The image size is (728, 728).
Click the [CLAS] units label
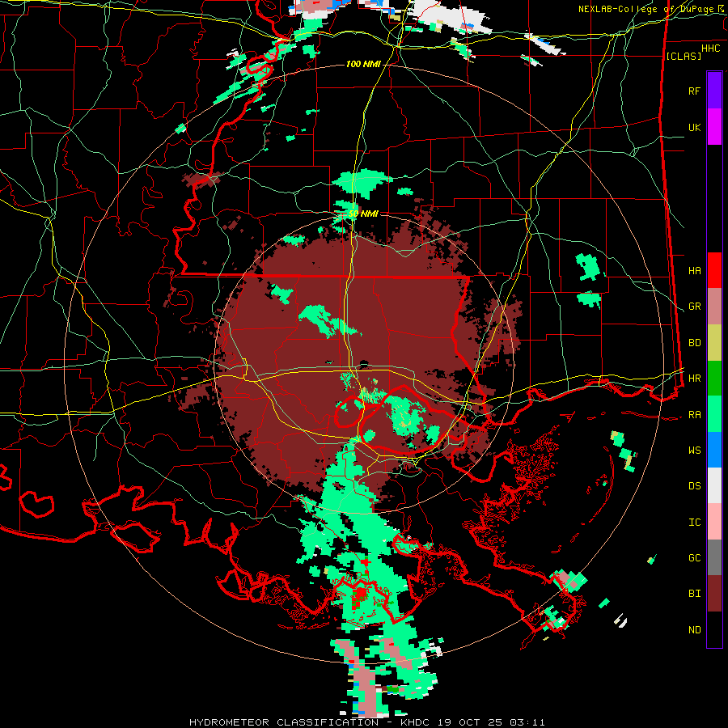(x=684, y=56)
